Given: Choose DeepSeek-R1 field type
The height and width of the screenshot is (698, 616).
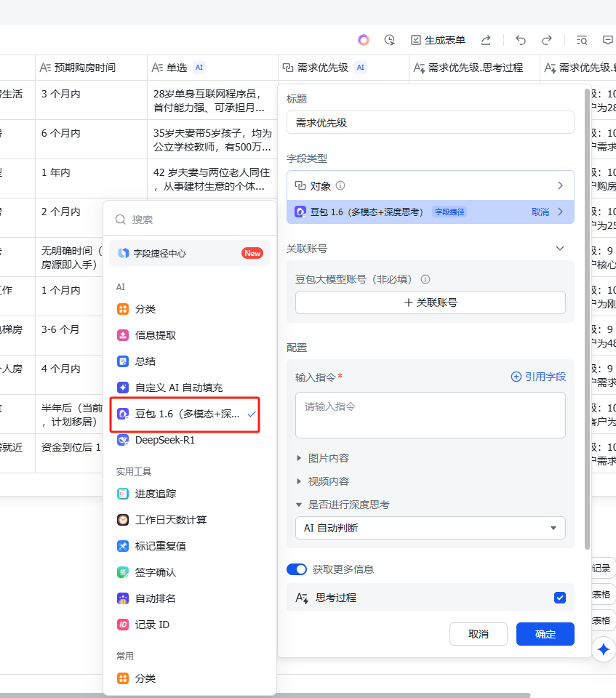Looking at the screenshot, I should coord(190,441).
